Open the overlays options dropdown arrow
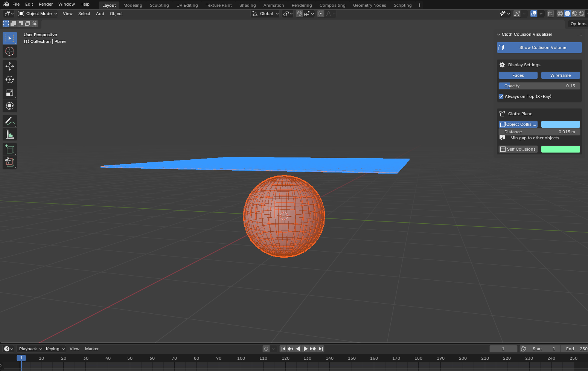Viewport: 588px width, 371px height. (541, 14)
